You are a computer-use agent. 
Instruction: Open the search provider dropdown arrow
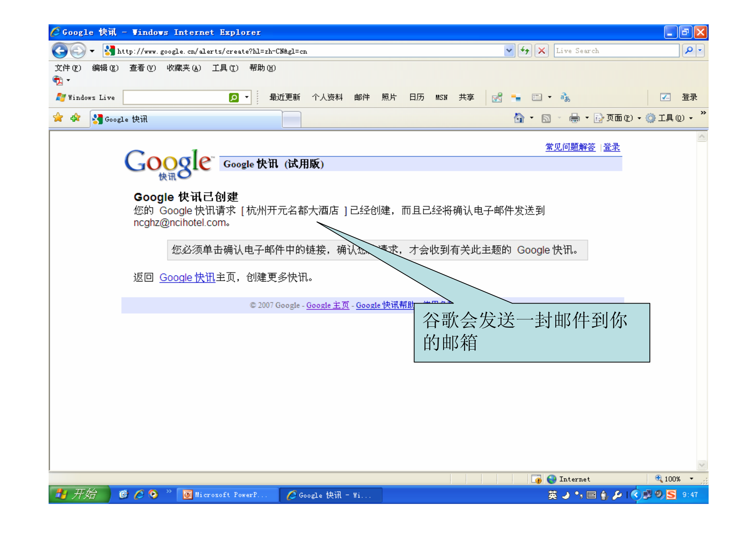[x=700, y=50]
